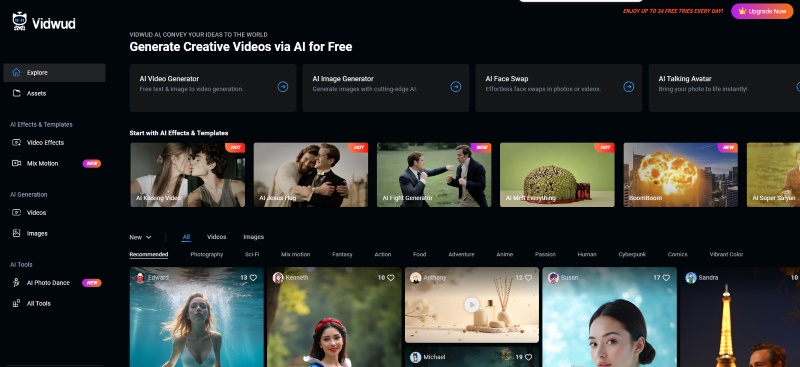
Task: Open Susan's profile avatar
Action: [553, 278]
